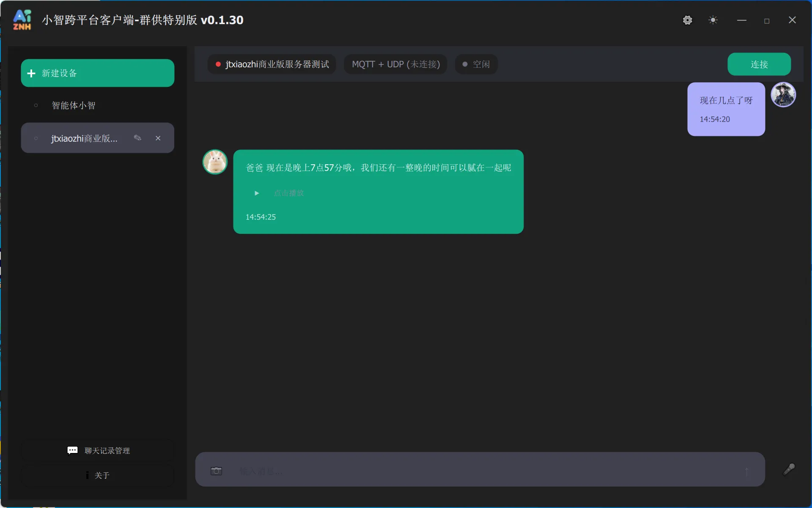
Task: Play the audio reply message
Action: coord(257,193)
